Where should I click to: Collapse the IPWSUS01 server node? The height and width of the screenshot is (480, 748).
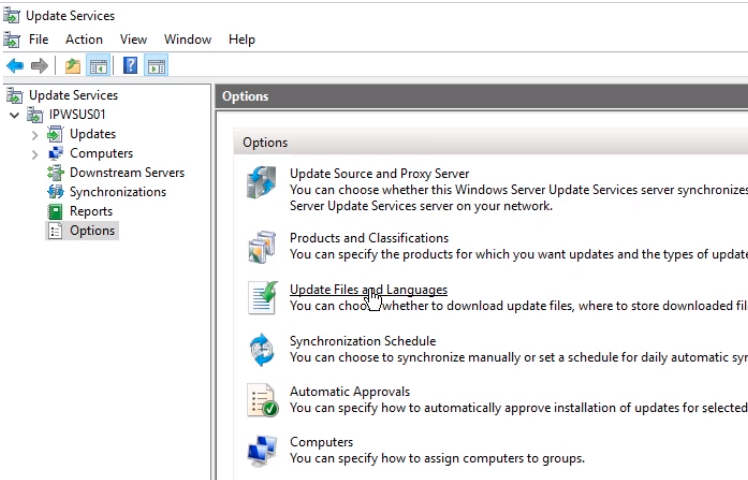coord(15,115)
